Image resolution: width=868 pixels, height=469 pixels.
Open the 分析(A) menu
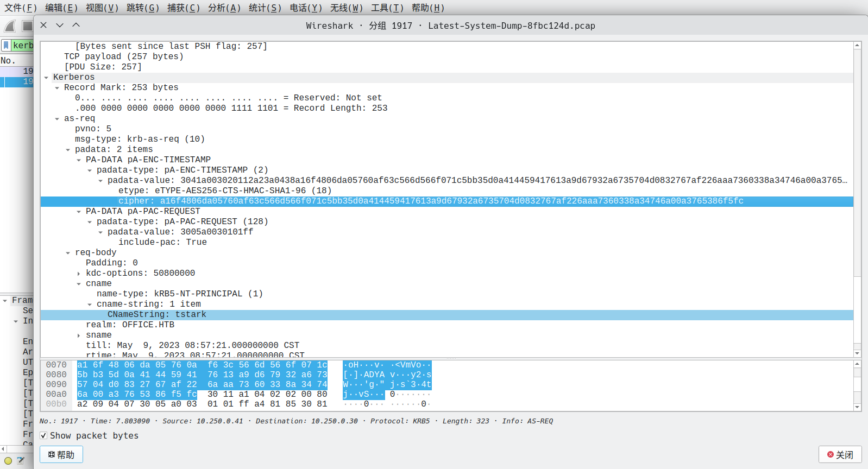[224, 8]
